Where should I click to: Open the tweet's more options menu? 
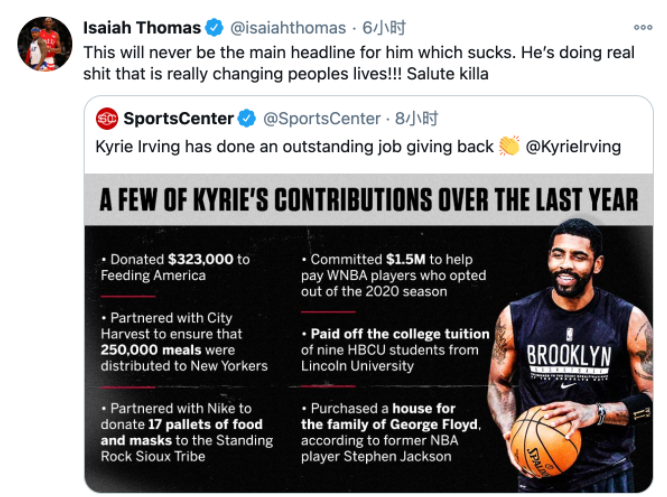(643, 28)
